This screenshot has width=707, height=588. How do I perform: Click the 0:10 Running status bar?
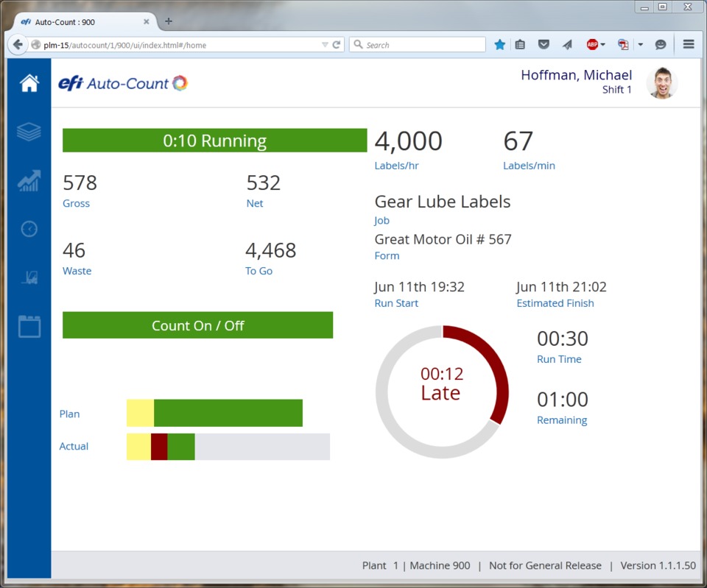214,140
